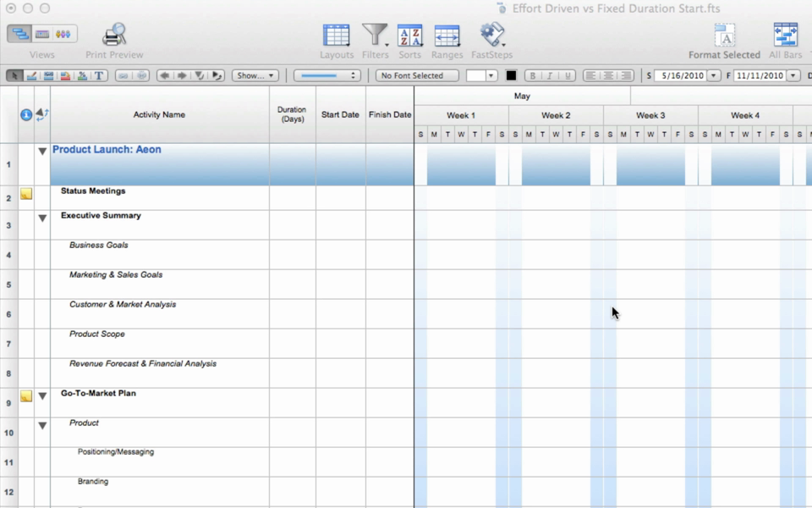This screenshot has width=812, height=508.
Task: Toggle bold formatting
Action: [x=532, y=75]
